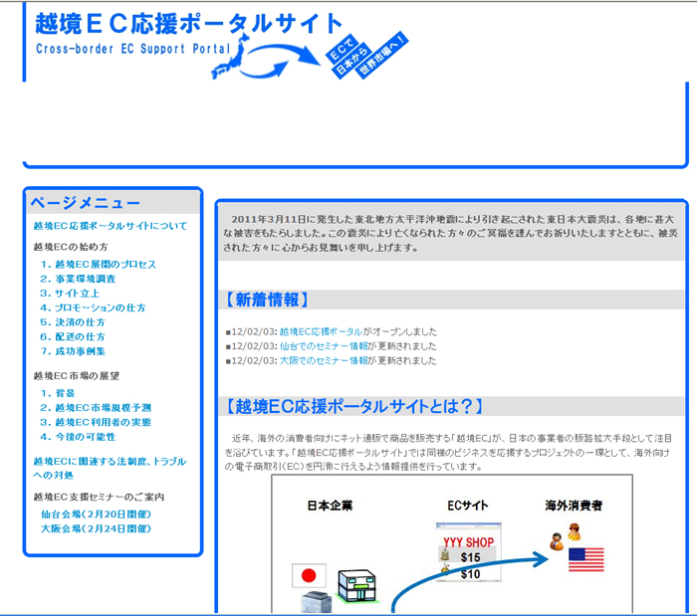The height and width of the screenshot is (616, 697).
Task: Open 越境EC応援ポータルサイトについて in the page menu
Action: 110,226
